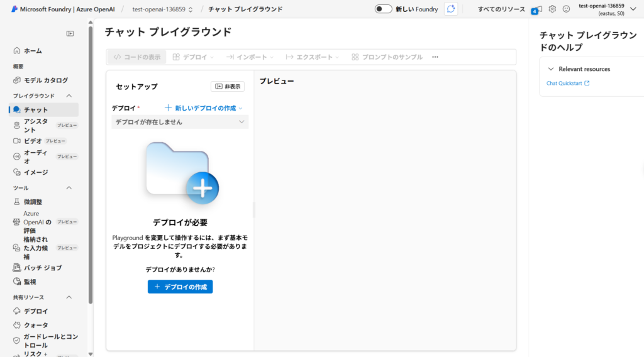
Task: Open the announcements megaphone icon
Action: pyautogui.click(x=536, y=9)
